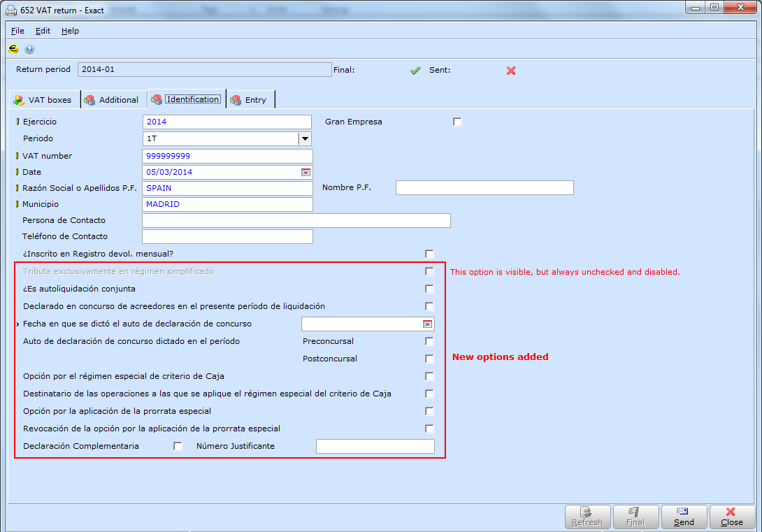This screenshot has width=762, height=532.
Task: Click the Teléfono de Contacto field
Action: coord(227,236)
